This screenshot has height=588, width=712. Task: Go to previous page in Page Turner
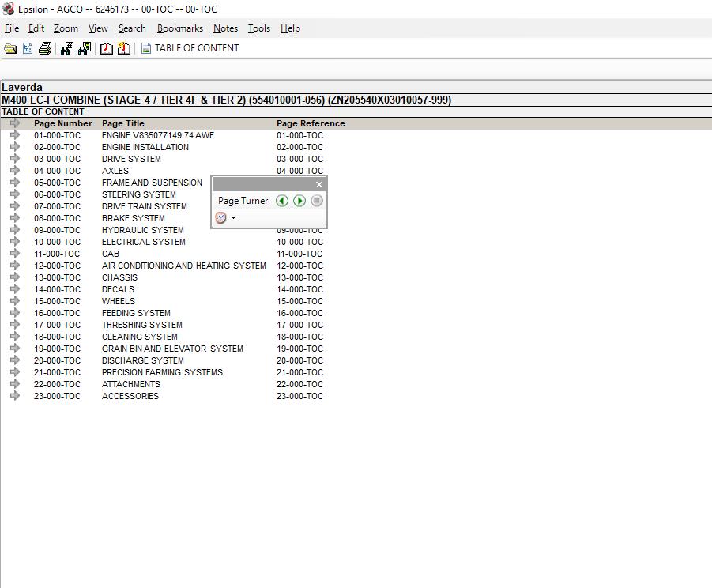(282, 201)
